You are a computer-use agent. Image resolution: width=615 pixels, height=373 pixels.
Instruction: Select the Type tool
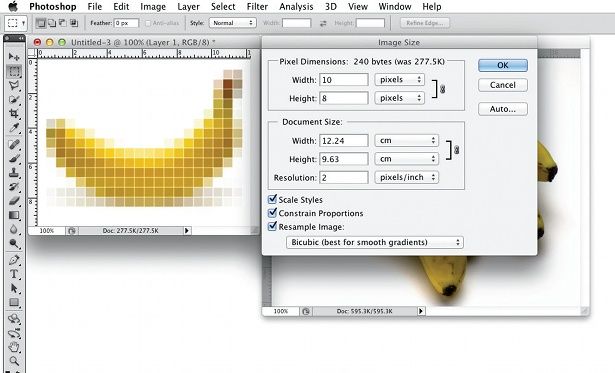pos(14,274)
